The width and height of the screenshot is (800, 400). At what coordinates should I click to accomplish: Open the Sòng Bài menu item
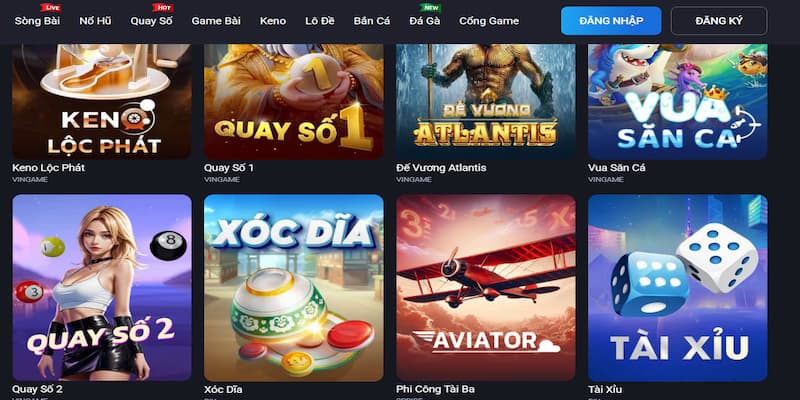click(37, 21)
